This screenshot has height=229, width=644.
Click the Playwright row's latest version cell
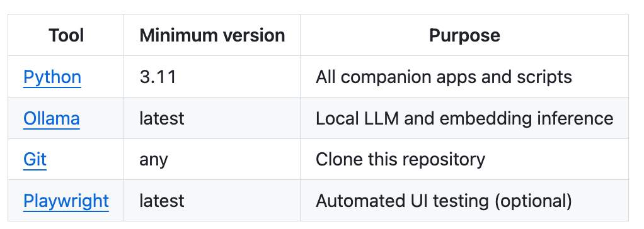click(x=162, y=201)
